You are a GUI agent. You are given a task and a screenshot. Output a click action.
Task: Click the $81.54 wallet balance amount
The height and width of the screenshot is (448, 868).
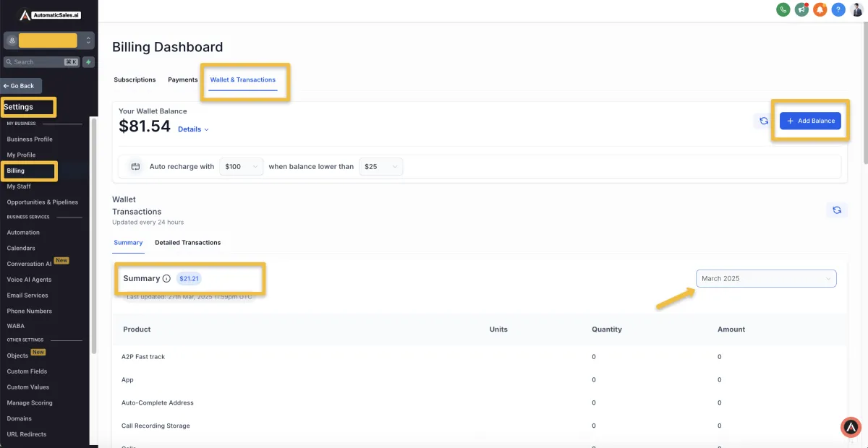(x=145, y=126)
